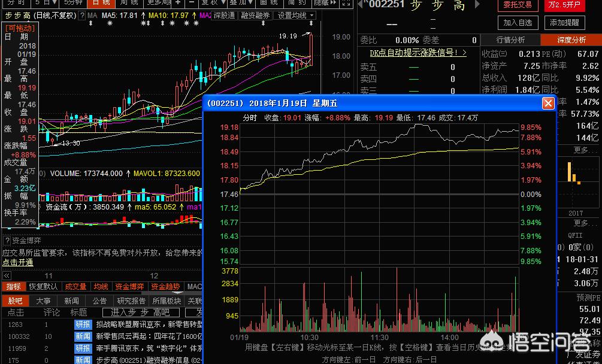Click 19.19 high price label on chart
Viewport: 602px width, 364px height.
pyautogui.click(x=288, y=36)
